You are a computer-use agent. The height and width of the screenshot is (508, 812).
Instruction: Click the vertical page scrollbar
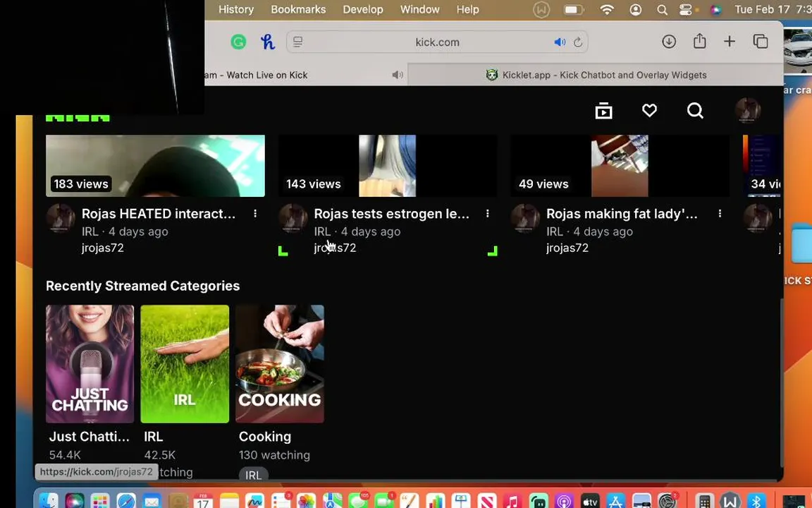[781, 382]
